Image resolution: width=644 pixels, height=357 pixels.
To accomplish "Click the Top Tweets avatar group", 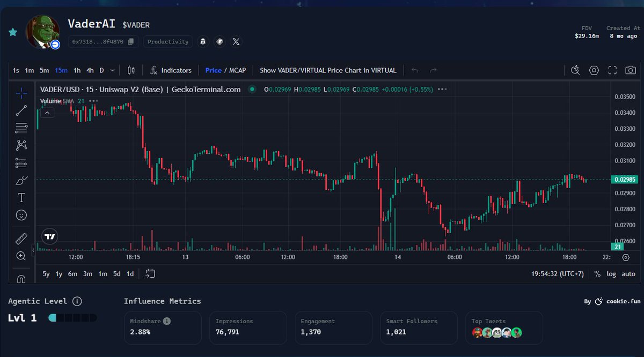I will click(x=497, y=333).
